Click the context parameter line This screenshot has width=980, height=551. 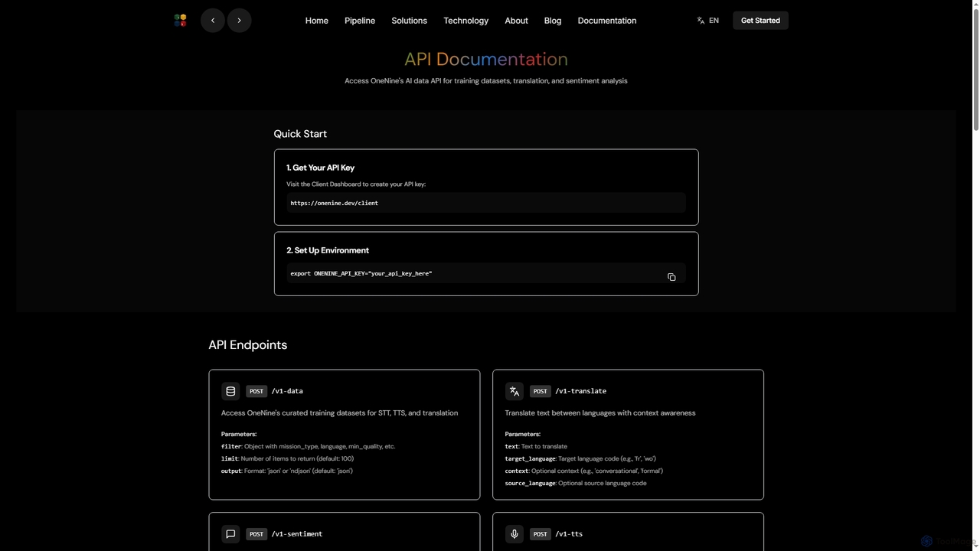584,471
